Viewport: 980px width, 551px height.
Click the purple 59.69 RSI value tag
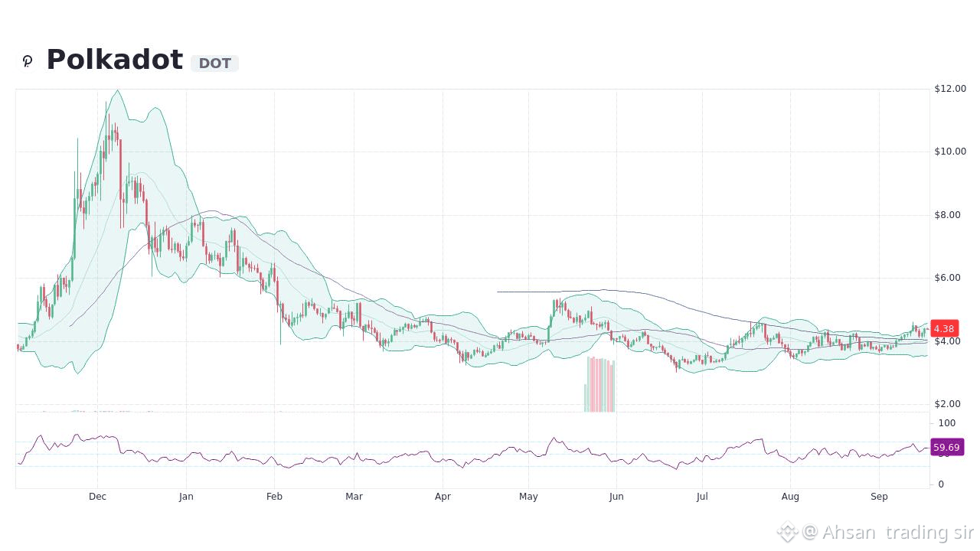[946, 448]
